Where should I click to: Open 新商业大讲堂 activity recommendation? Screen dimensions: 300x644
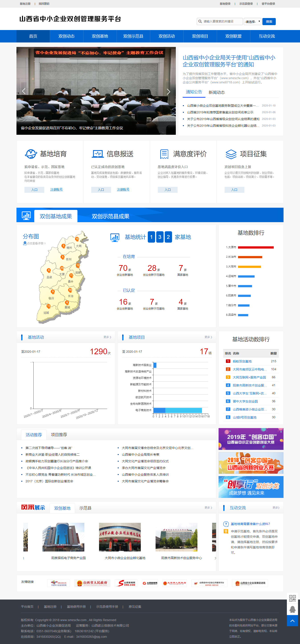coord(53,455)
